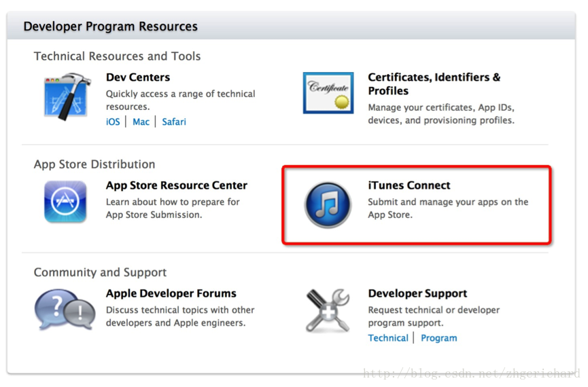The image size is (588, 387).
Task: Click 'Submit and manage your apps' description
Action: 448,208
